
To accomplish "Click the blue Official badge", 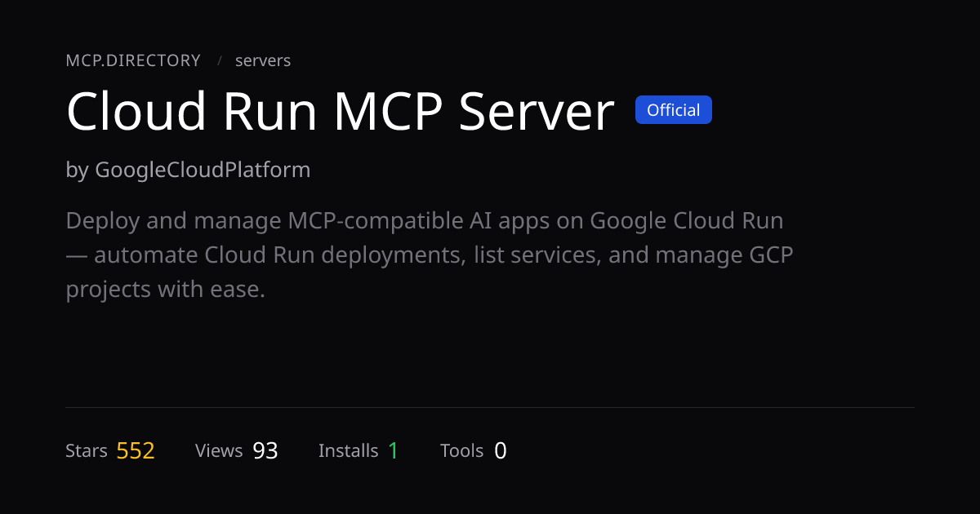I will (x=674, y=110).
